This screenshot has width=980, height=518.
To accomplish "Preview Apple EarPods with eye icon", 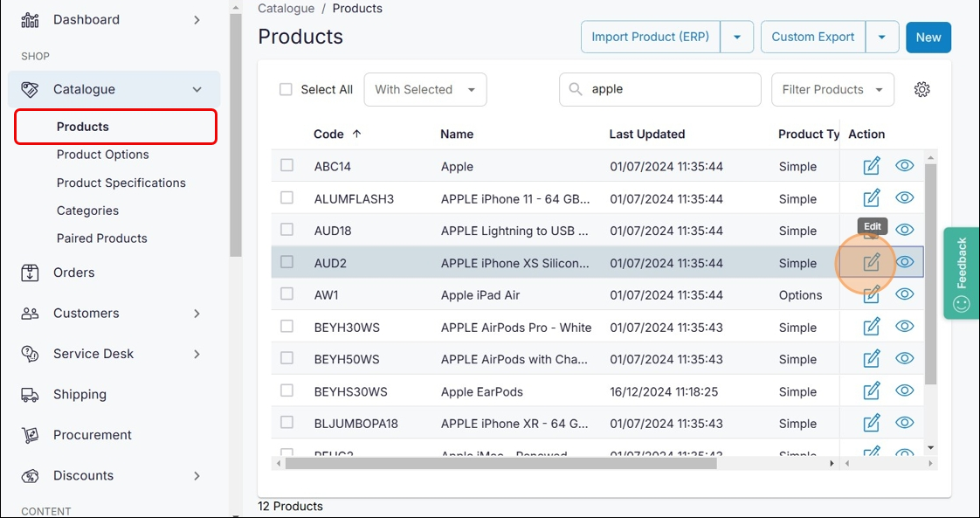I will pyautogui.click(x=904, y=391).
